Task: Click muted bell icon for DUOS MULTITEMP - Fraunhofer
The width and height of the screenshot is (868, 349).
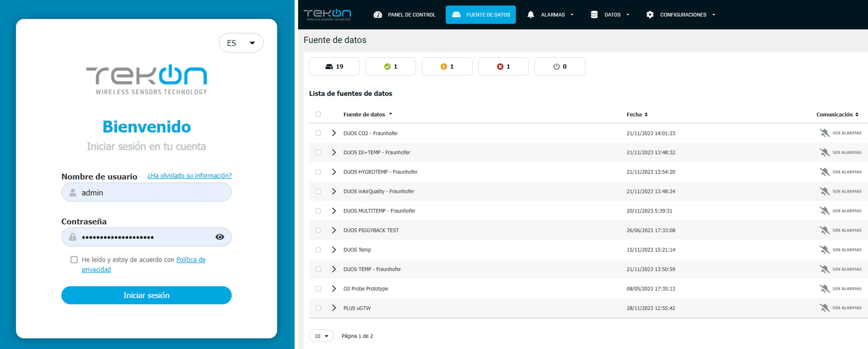Action: [824, 211]
